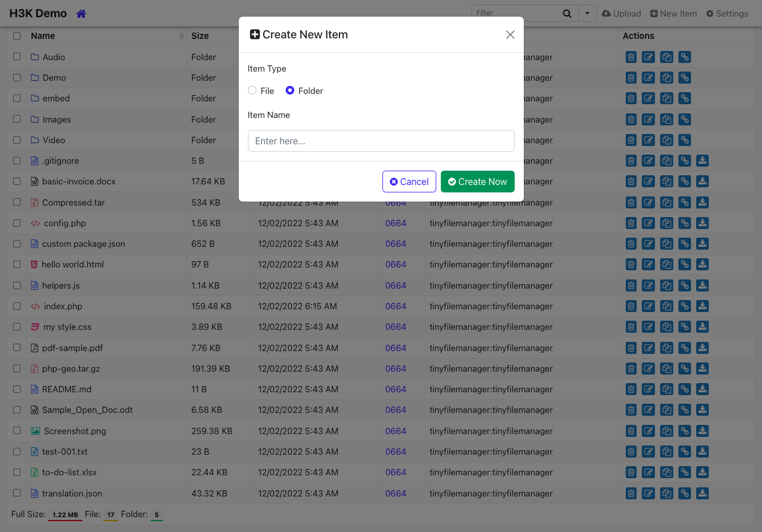Copy the embed folder using copy icon

point(666,98)
